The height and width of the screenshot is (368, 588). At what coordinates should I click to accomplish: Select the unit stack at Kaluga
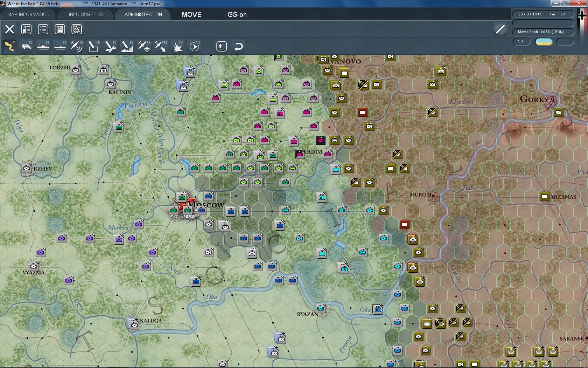[134, 324]
